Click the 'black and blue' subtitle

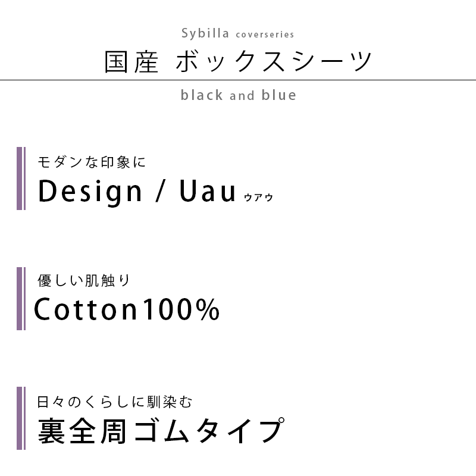(x=239, y=95)
